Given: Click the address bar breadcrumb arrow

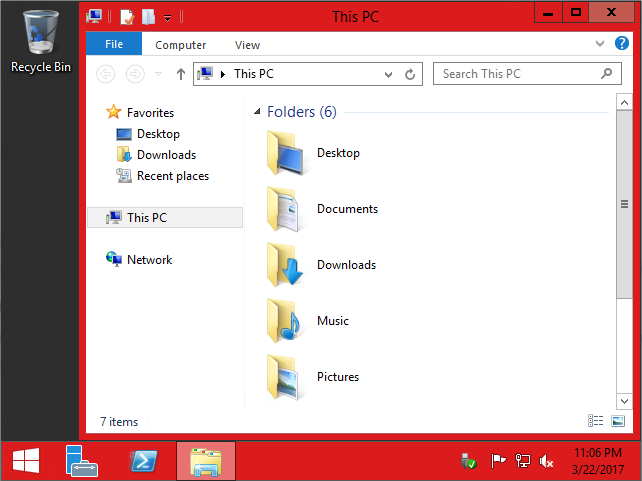Looking at the screenshot, I should point(223,74).
